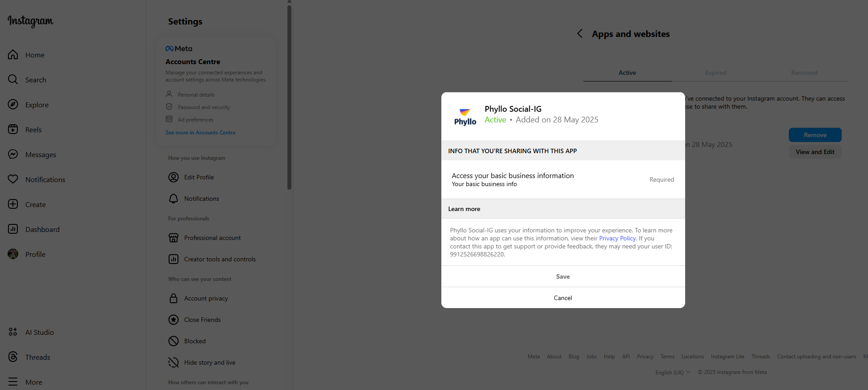
Task: Click the View and Edit button
Action: [x=815, y=152]
